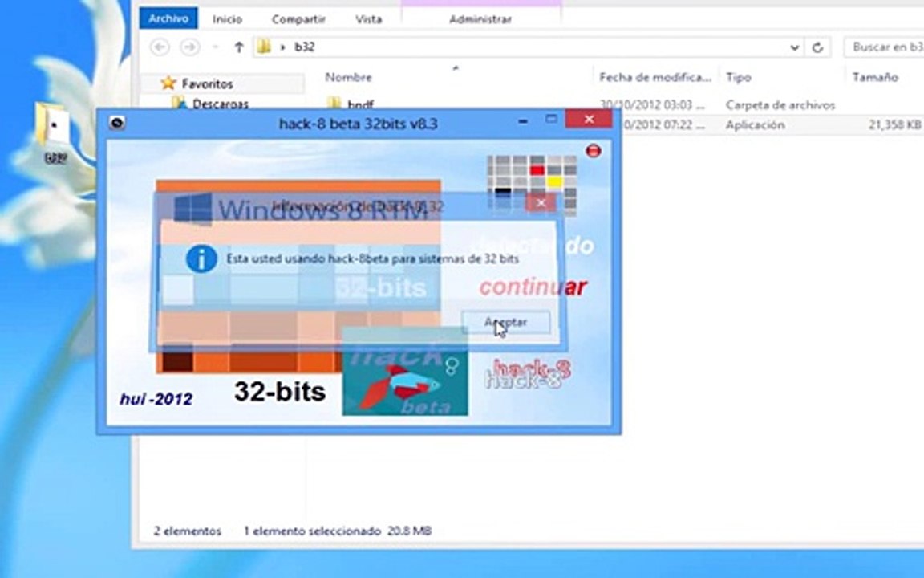924x578 pixels.
Task: Click the Aceptar button in info dialog
Action: point(505,322)
